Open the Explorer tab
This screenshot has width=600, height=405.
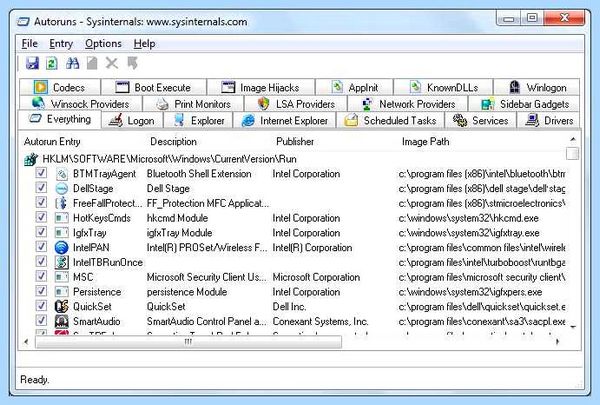tap(198, 121)
